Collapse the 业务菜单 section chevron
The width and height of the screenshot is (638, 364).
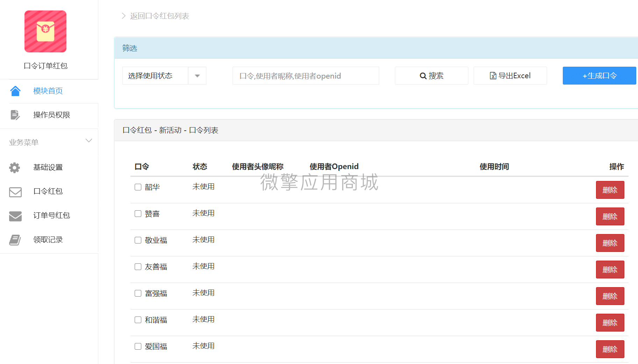[x=89, y=140]
